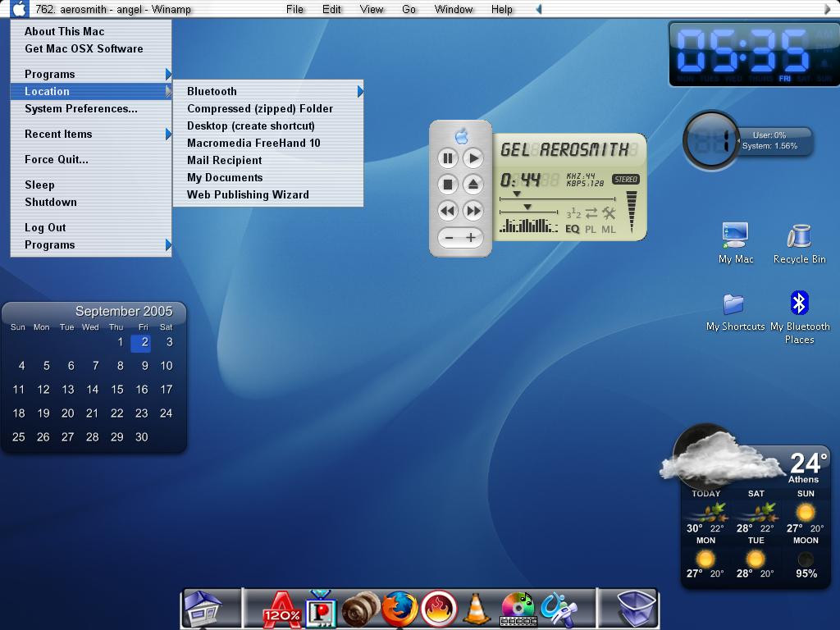The width and height of the screenshot is (840, 630).
Task: Open the Alcohol 120% dock icon
Action: click(281, 609)
